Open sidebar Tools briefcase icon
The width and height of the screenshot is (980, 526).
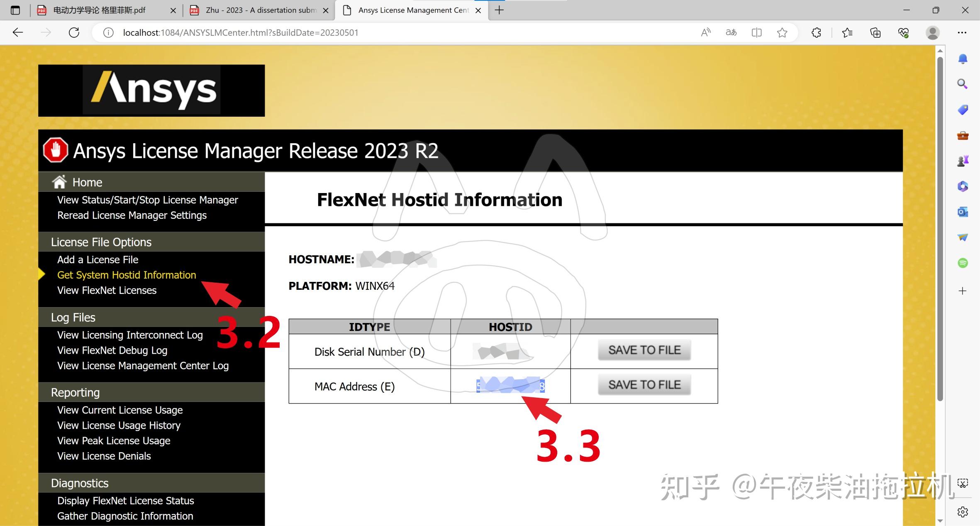[x=963, y=135]
